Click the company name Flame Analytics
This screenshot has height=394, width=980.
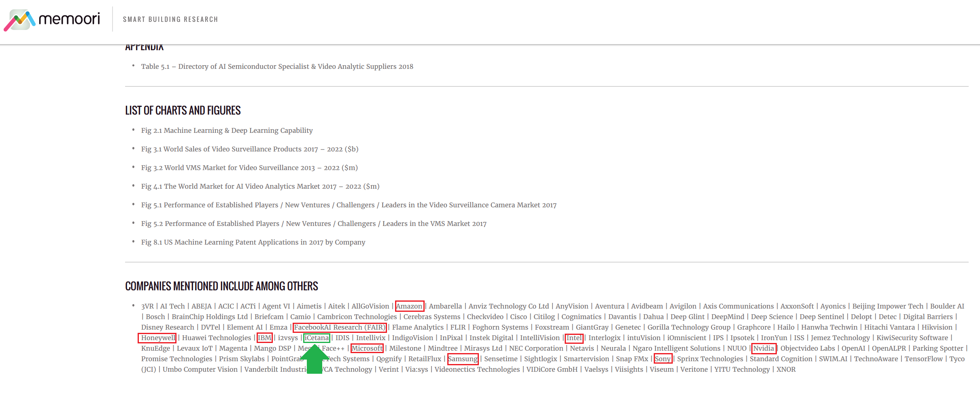point(418,327)
